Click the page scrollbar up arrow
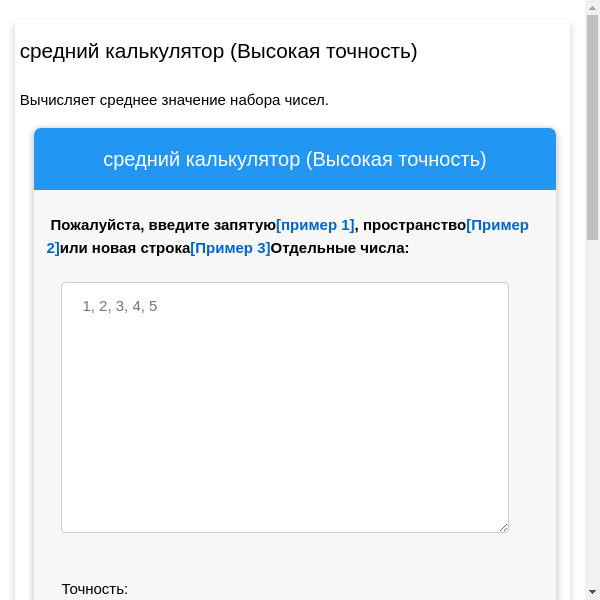Image resolution: width=600 pixels, height=600 pixels. [592, 7]
